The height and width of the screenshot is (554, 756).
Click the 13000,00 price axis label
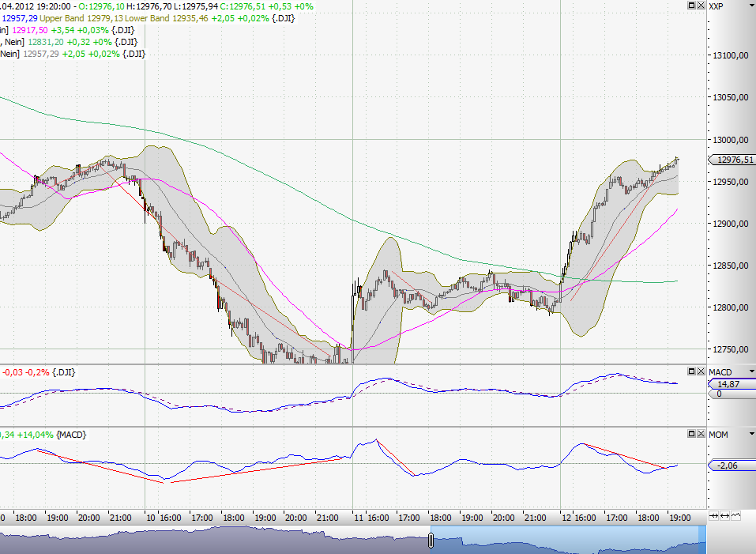(x=731, y=140)
